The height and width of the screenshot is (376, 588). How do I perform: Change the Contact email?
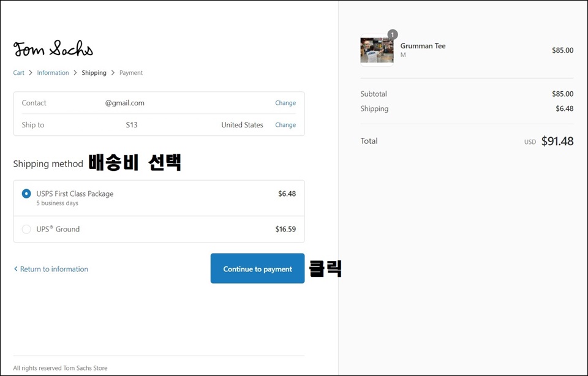[x=285, y=103]
